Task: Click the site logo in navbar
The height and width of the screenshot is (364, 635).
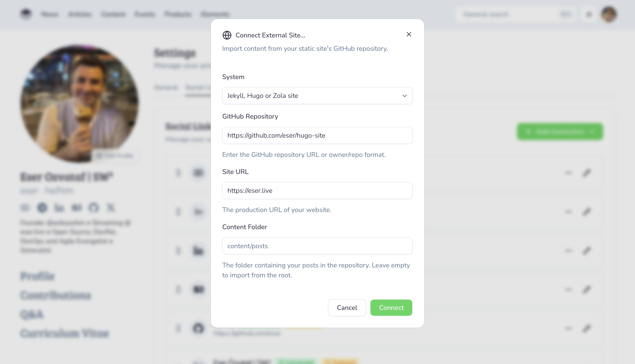Action: point(26,14)
